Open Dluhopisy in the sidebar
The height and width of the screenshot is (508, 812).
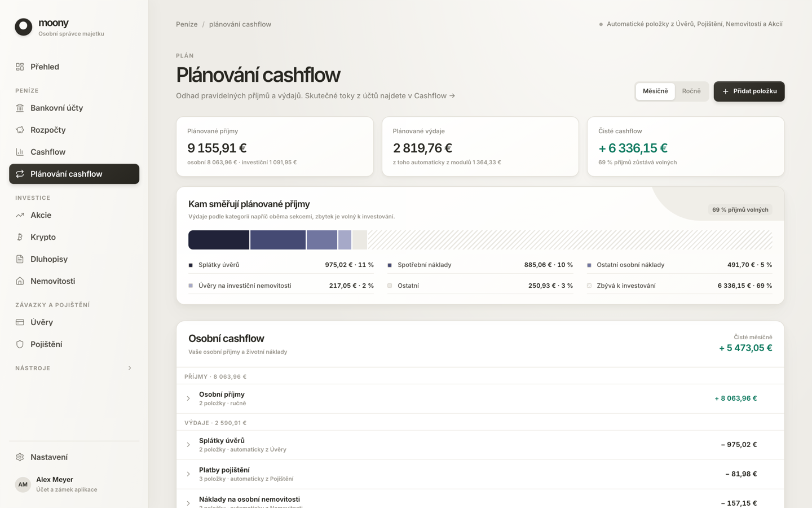coord(74,259)
